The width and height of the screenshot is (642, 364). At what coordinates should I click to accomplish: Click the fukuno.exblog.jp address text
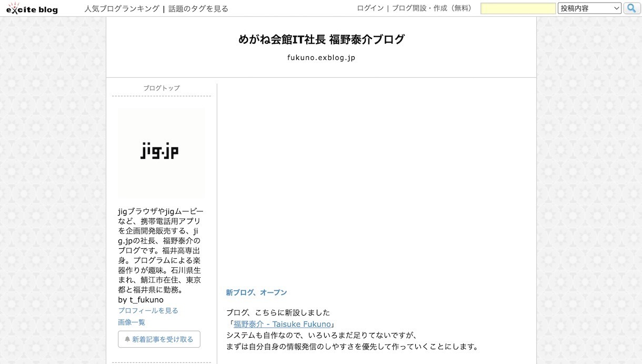tap(321, 57)
